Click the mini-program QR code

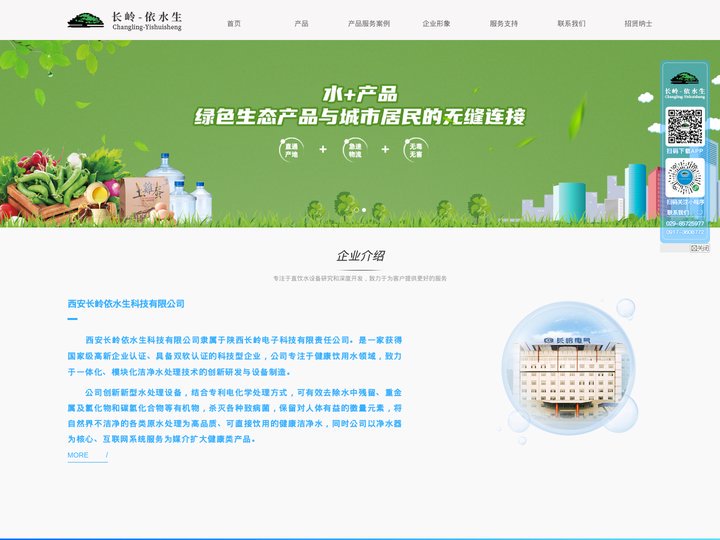(685, 178)
